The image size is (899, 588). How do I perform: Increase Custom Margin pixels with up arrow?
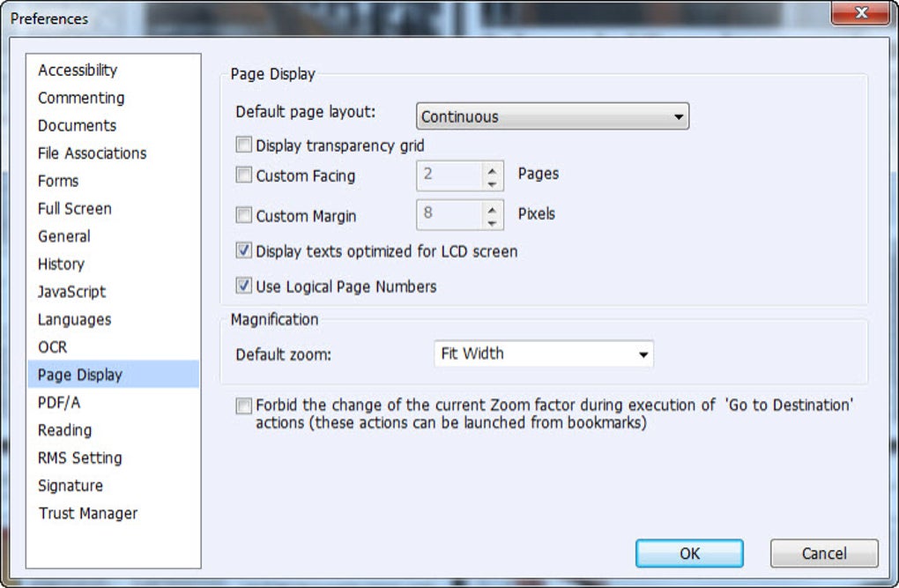point(492,209)
